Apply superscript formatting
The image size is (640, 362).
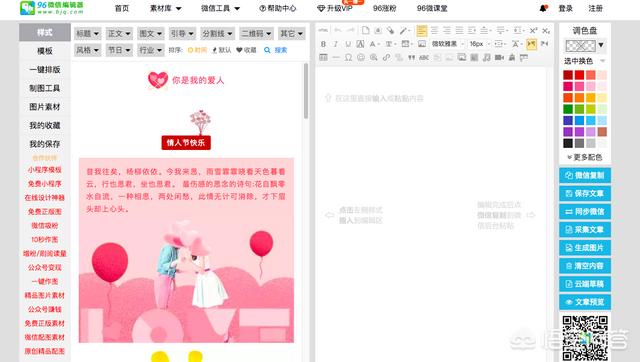click(x=533, y=31)
